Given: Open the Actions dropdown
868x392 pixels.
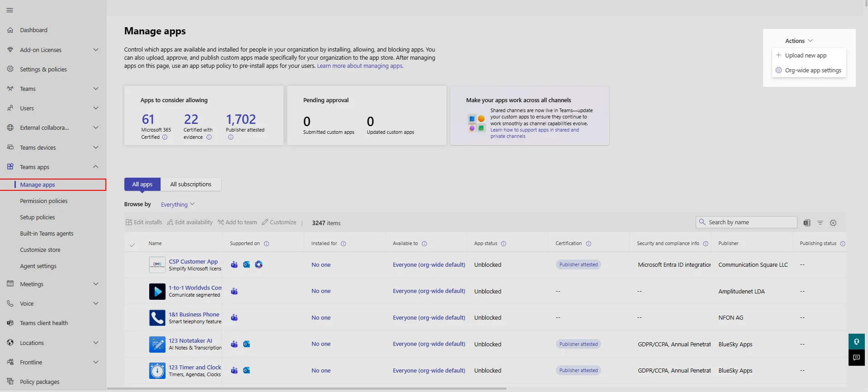Looking at the screenshot, I should 799,41.
